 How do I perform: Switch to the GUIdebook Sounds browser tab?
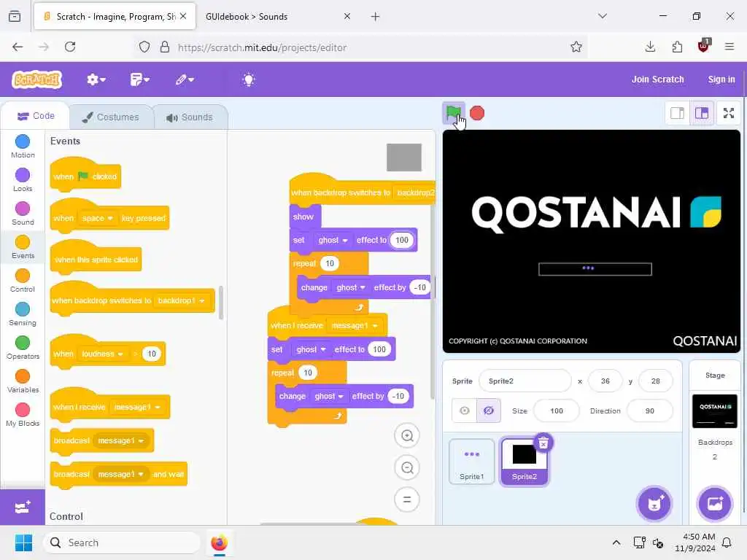point(276,17)
